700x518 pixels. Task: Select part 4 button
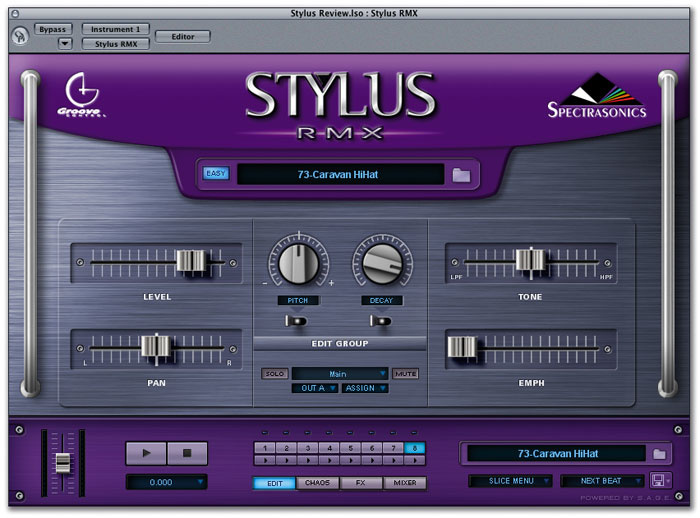pyautogui.click(x=329, y=448)
